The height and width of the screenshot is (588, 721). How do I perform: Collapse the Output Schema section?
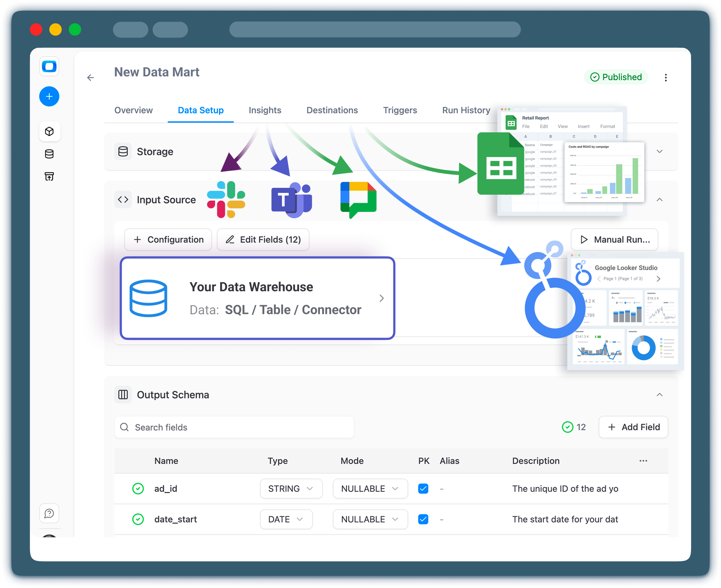point(660,395)
